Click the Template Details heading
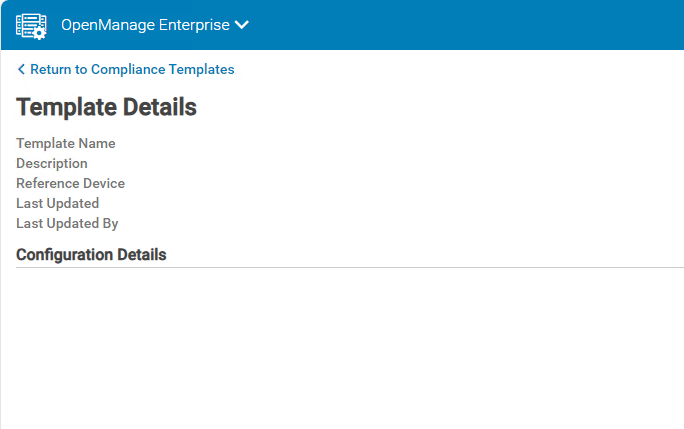The width and height of the screenshot is (684, 429). pos(106,108)
